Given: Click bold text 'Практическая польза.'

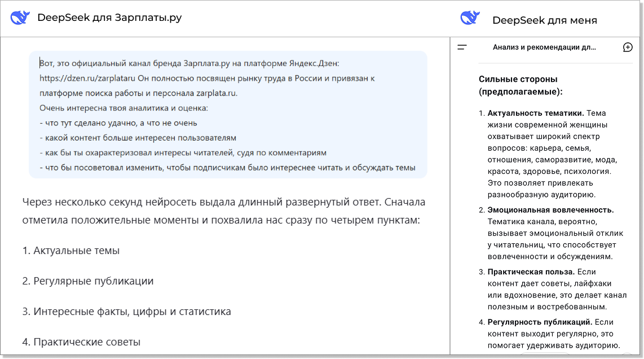Looking at the screenshot, I should tap(531, 272).
